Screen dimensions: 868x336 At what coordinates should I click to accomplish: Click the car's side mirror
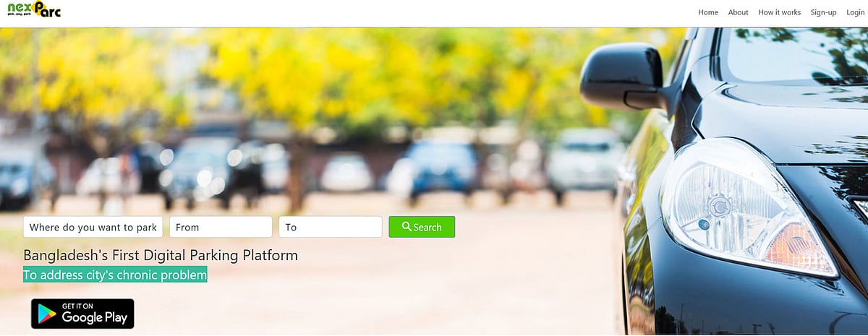(624, 76)
